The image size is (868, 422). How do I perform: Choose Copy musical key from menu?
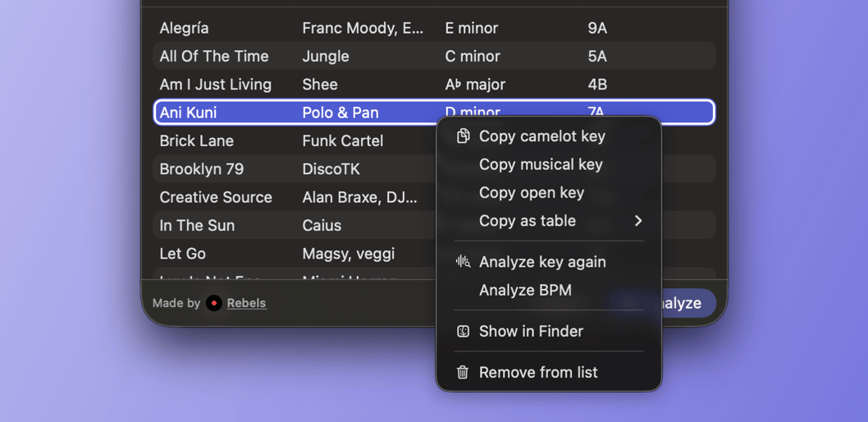click(541, 164)
